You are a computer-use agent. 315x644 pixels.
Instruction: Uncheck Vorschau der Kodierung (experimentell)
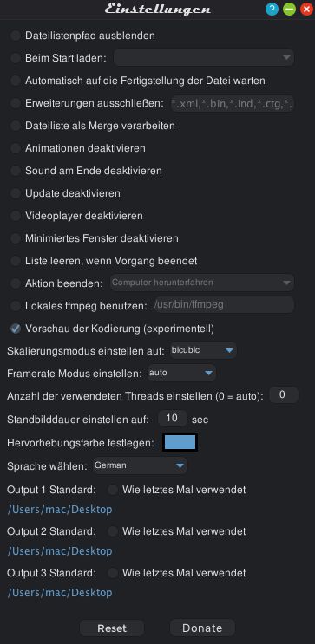pyautogui.click(x=16, y=329)
